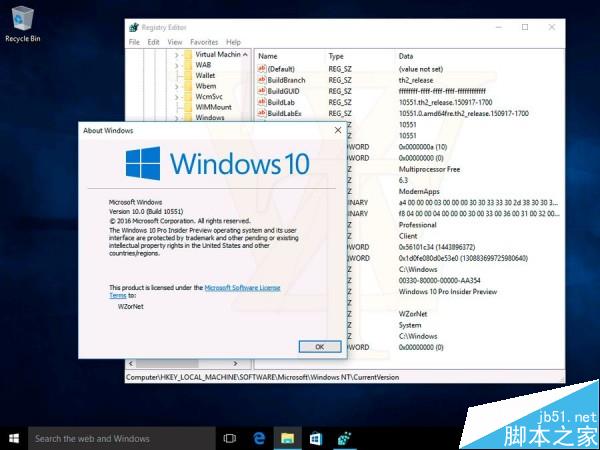Expand the Virtual Machine tree node
Viewport: 600px width, 450px height.
176,55
